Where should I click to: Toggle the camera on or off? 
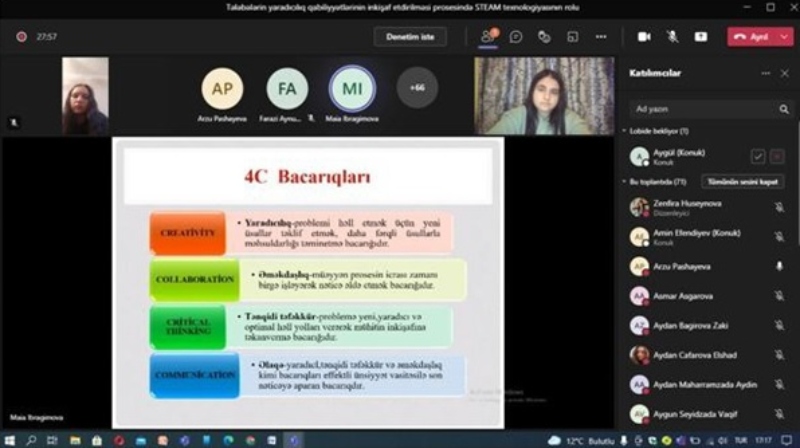(x=644, y=36)
